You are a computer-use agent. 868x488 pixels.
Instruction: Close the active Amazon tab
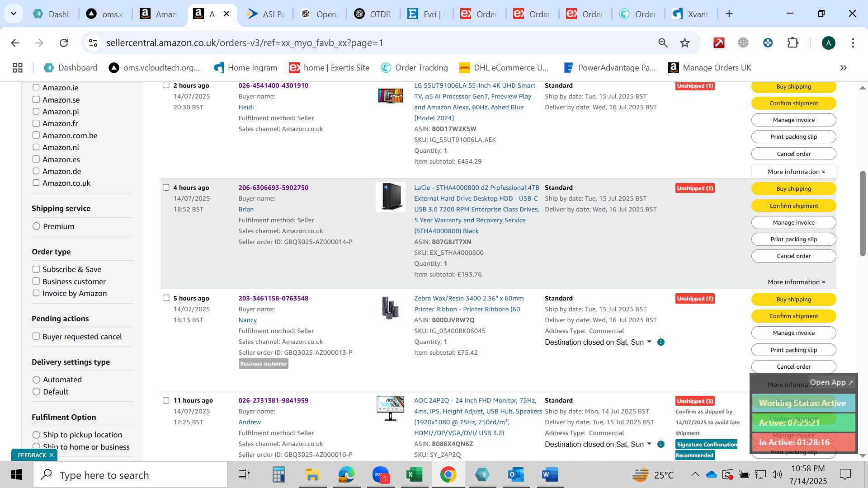226,14
